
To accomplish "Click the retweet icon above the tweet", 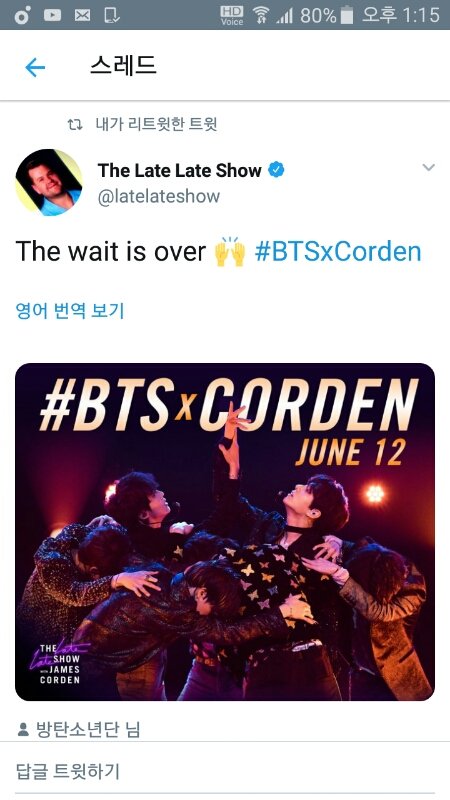I will point(76,124).
